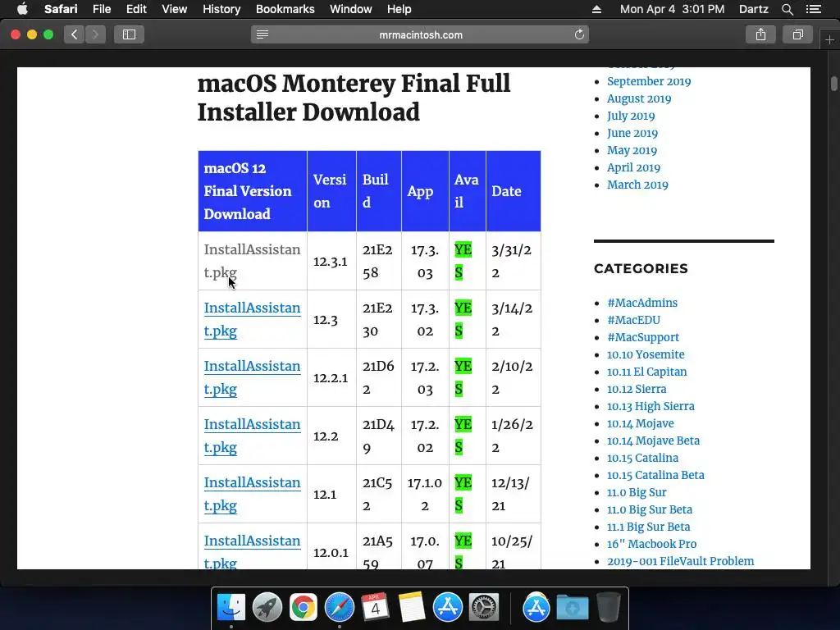
Task: Open 10.10 Yosemite category
Action: 646,354
